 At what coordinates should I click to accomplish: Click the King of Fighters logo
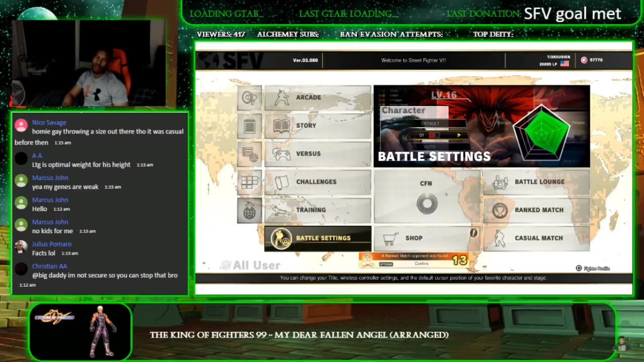click(54, 317)
